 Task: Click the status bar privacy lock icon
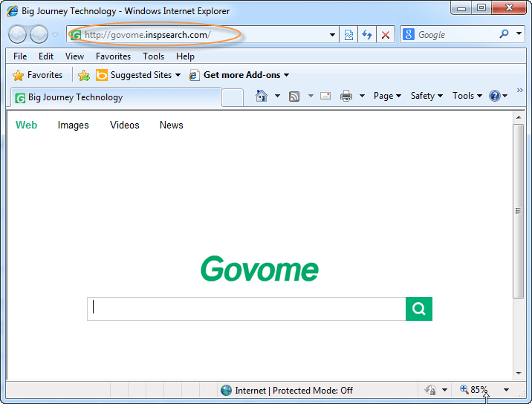pyautogui.click(x=430, y=390)
